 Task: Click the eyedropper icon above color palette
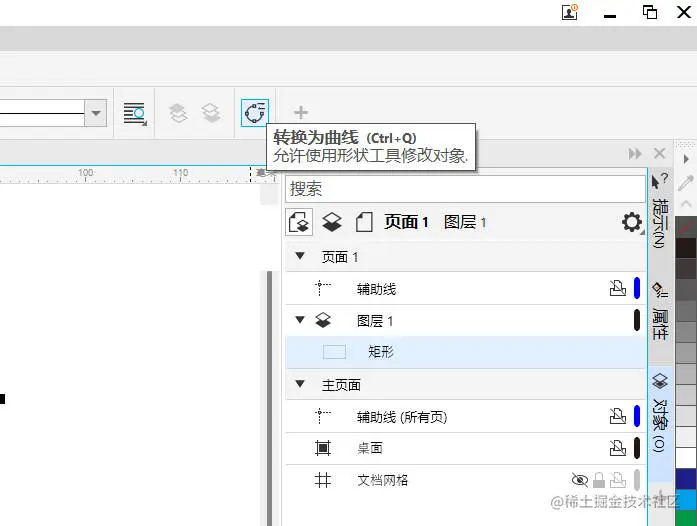(686, 183)
